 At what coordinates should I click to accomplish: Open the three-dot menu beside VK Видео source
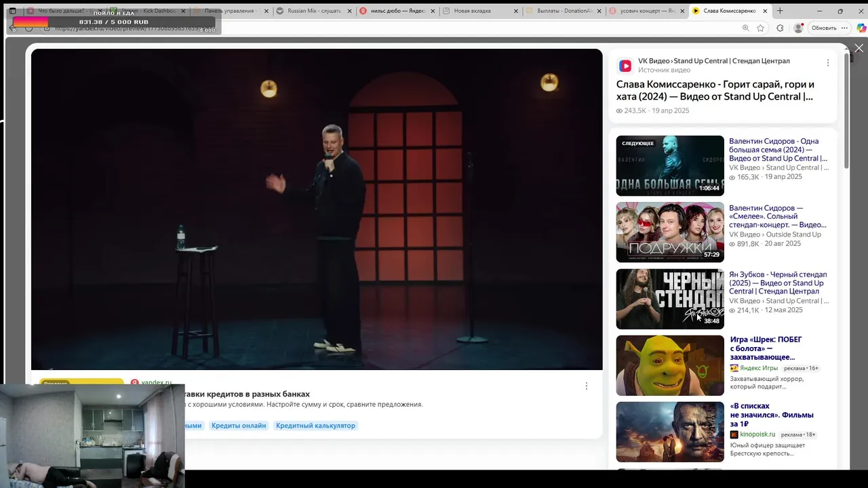[827, 63]
